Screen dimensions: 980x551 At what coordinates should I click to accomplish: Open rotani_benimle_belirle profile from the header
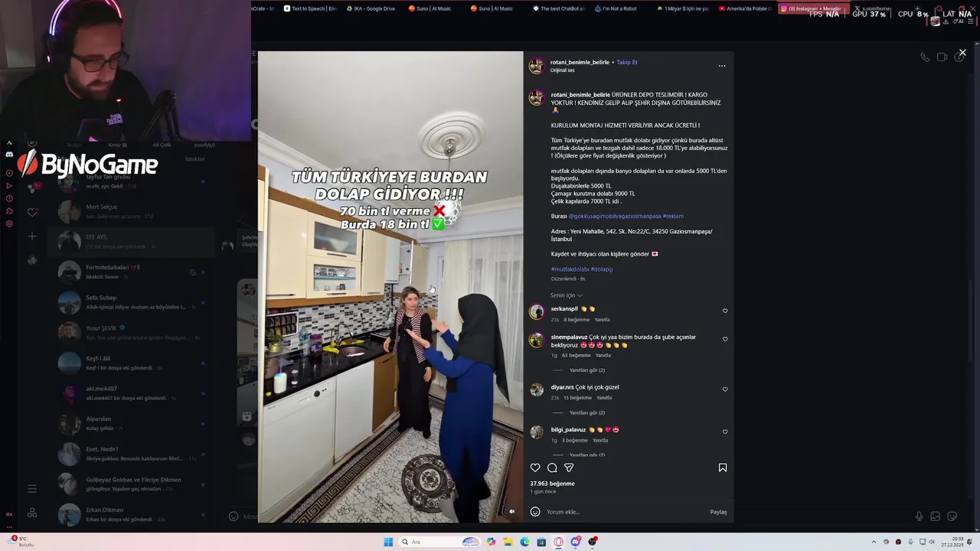pos(580,62)
